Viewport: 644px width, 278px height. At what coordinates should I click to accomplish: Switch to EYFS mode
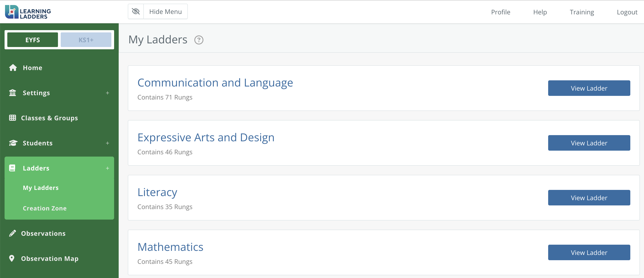coord(32,40)
